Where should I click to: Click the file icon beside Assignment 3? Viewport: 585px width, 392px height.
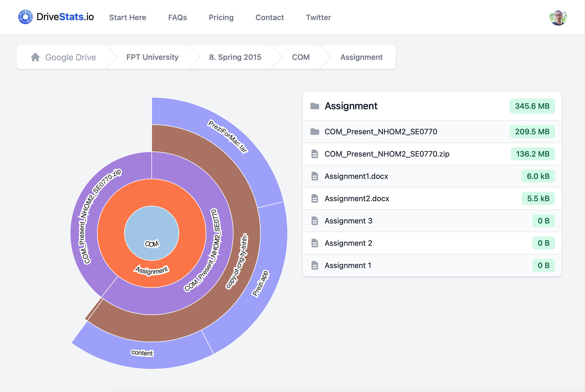(x=315, y=221)
